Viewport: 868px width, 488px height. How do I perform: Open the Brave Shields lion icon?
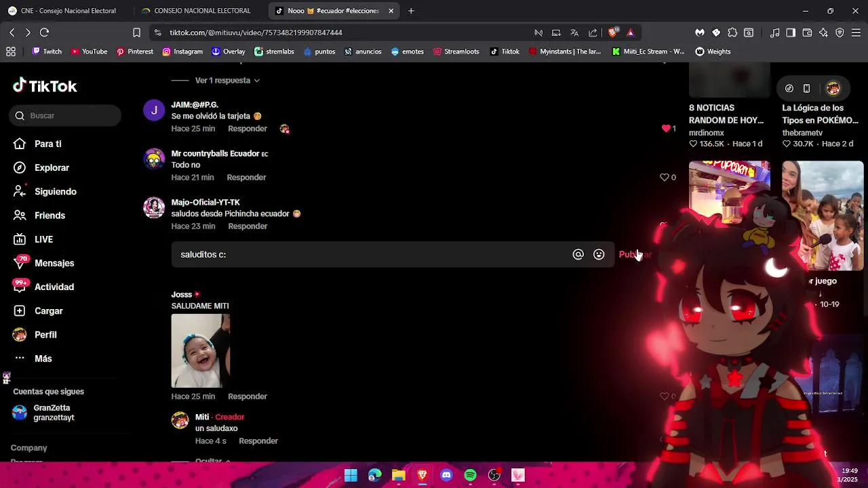[613, 33]
